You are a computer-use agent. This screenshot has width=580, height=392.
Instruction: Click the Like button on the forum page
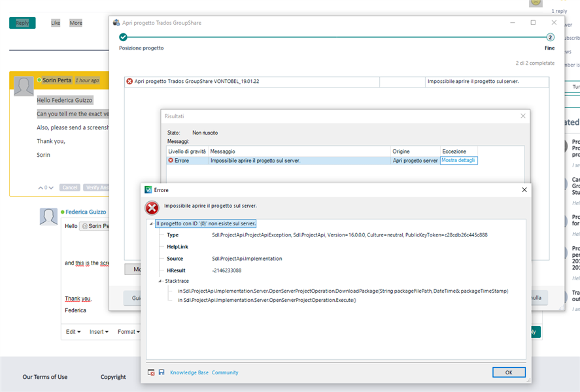click(56, 23)
